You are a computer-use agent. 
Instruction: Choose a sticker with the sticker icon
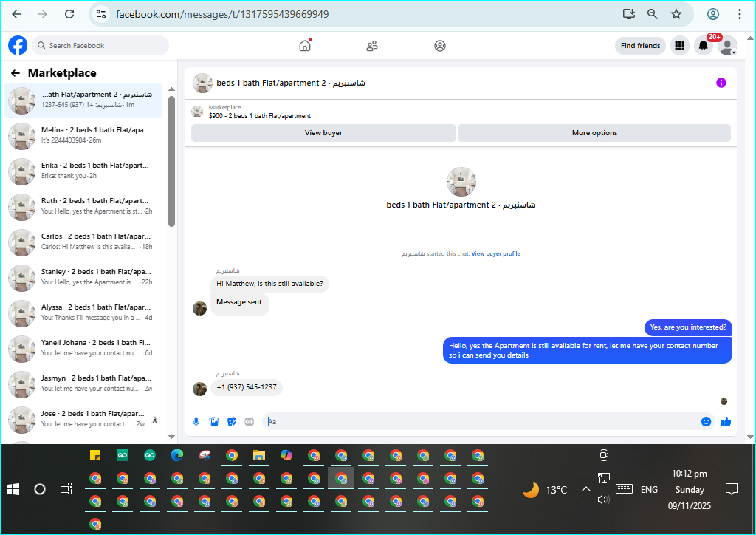tap(231, 422)
